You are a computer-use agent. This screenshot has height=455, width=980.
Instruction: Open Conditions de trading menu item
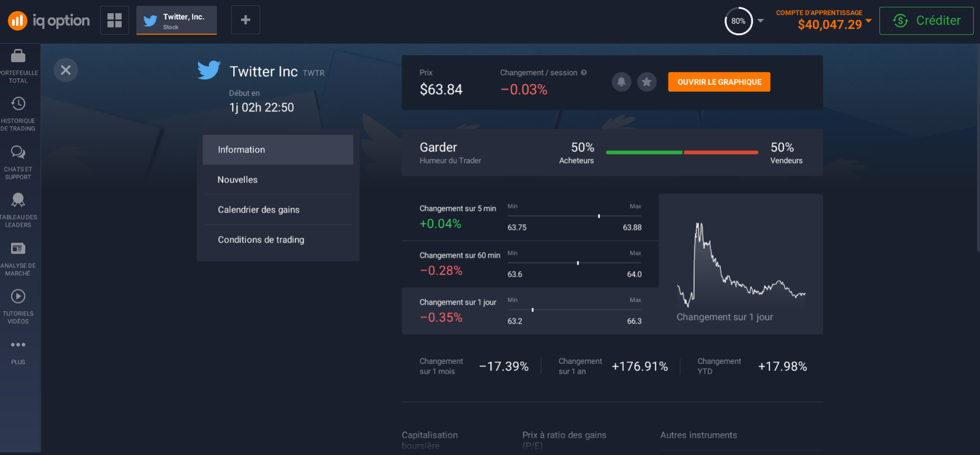[x=278, y=240]
